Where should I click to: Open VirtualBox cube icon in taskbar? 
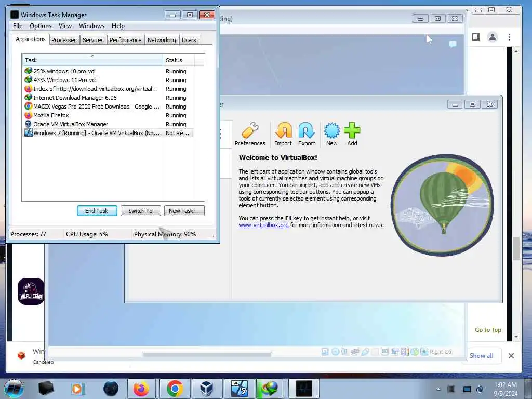pos(206,389)
